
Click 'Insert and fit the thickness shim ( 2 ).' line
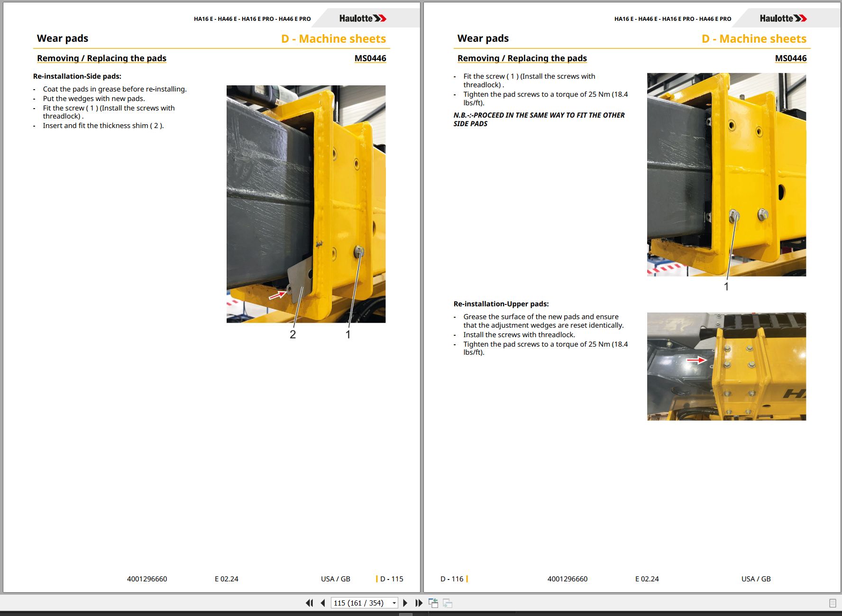pos(103,126)
